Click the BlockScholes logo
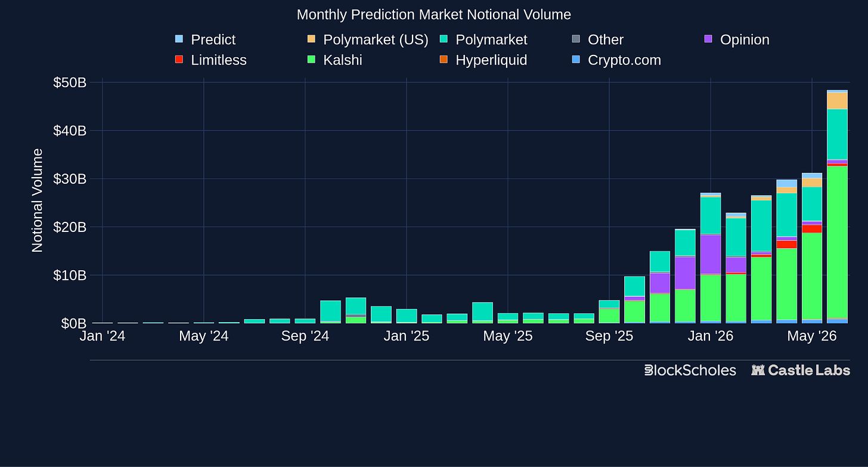Viewport: 868px width, 467px height. tap(690, 370)
